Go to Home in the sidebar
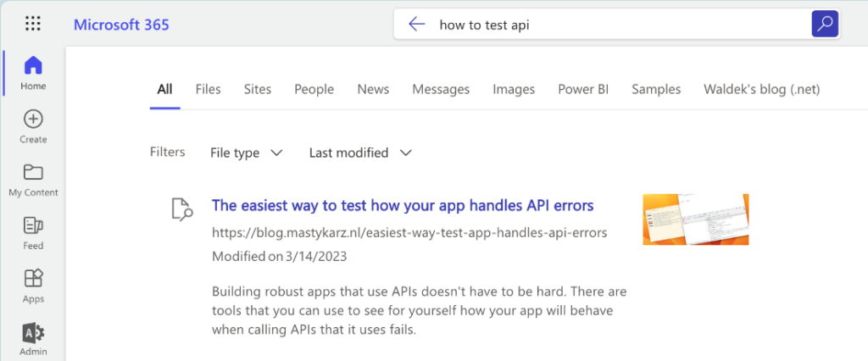 (x=33, y=66)
